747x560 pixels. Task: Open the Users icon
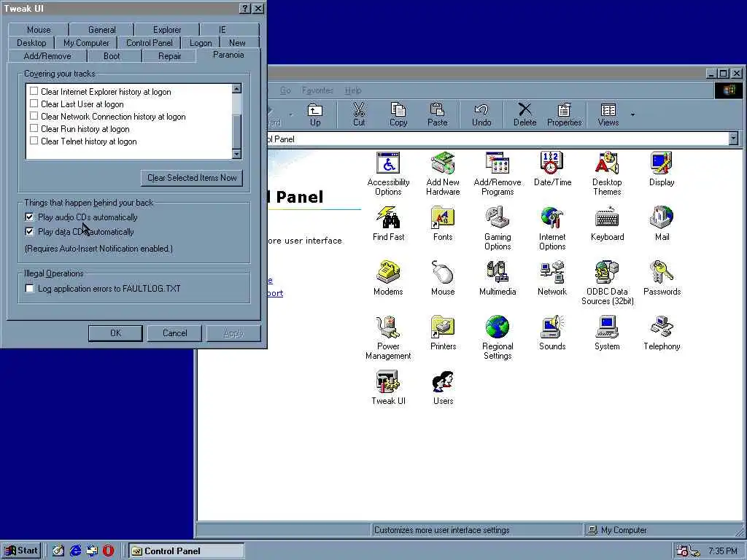click(443, 388)
